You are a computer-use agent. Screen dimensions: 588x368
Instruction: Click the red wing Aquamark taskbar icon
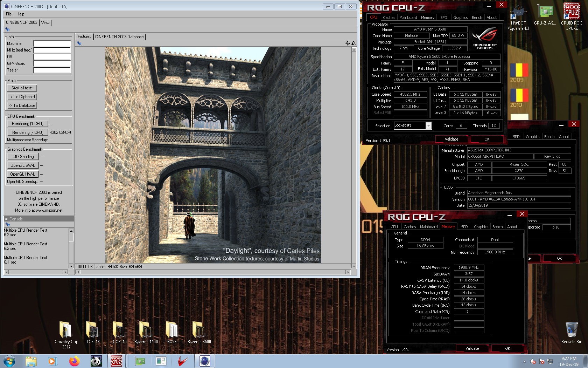[x=183, y=361]
